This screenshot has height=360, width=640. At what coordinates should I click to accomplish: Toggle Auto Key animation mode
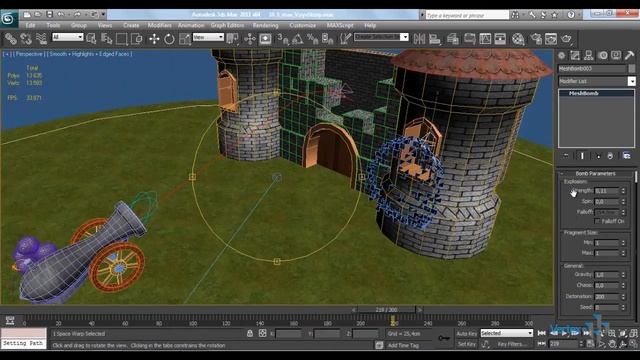467,333
